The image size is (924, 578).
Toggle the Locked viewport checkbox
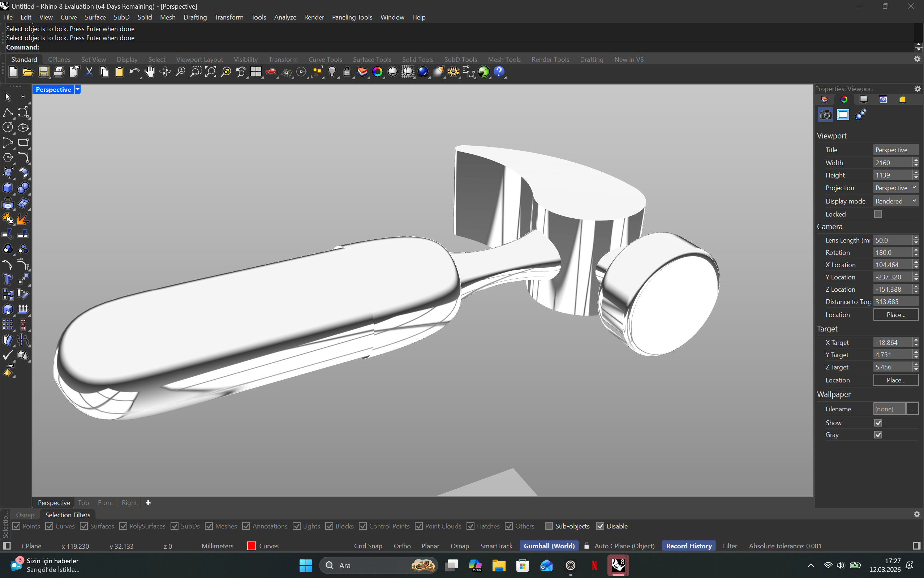(878, 214)
